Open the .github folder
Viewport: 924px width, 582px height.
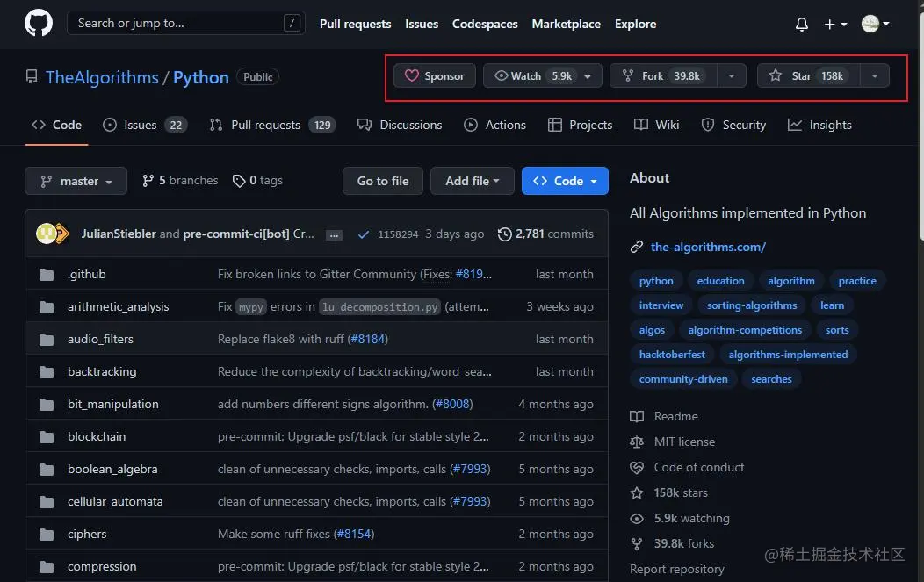click(87, 275)
